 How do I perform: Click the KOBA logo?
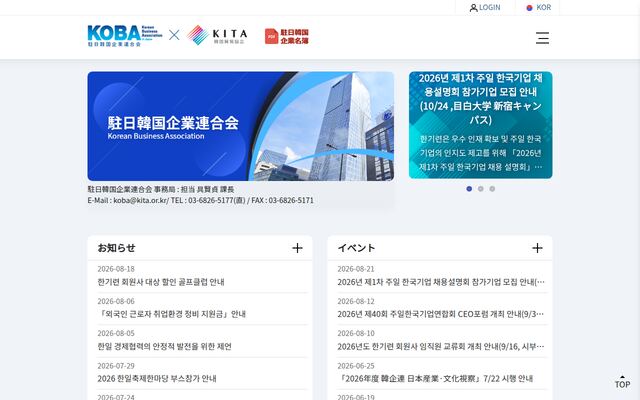124,36
